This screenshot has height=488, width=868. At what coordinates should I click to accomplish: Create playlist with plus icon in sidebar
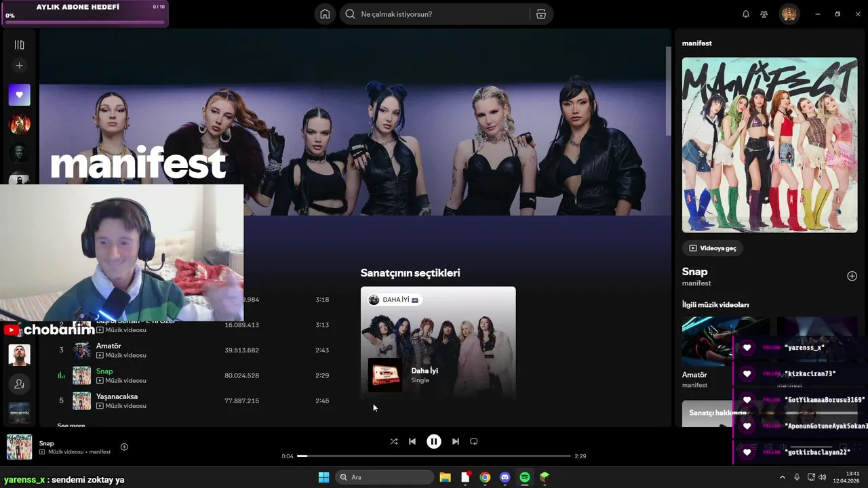coord(19,66)
